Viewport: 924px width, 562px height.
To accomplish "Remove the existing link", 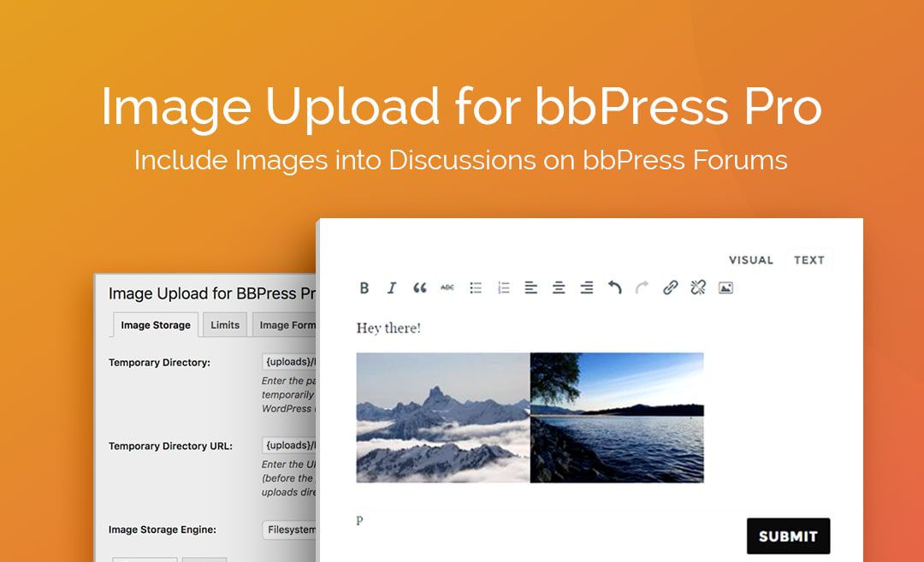I will click(697, 287).
